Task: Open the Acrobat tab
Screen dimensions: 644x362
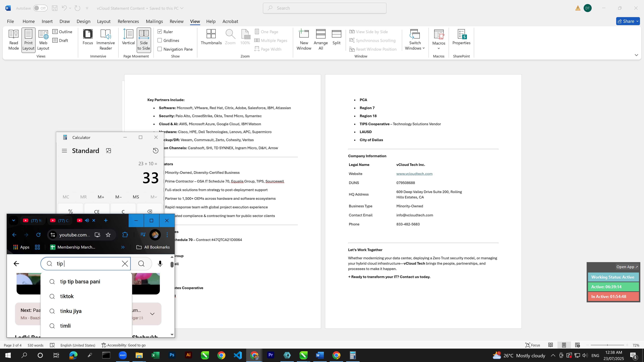Action: pos(230,21)
